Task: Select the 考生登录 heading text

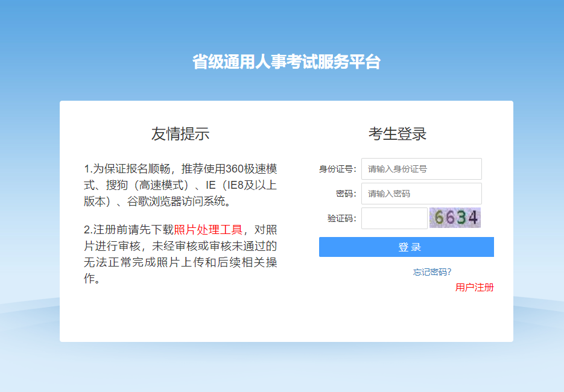Action: pyautogui.click(x=398, y=134)
